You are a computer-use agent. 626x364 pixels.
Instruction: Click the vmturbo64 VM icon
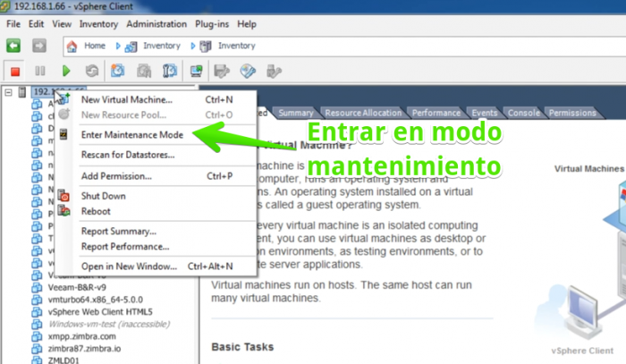click(37, 300)
